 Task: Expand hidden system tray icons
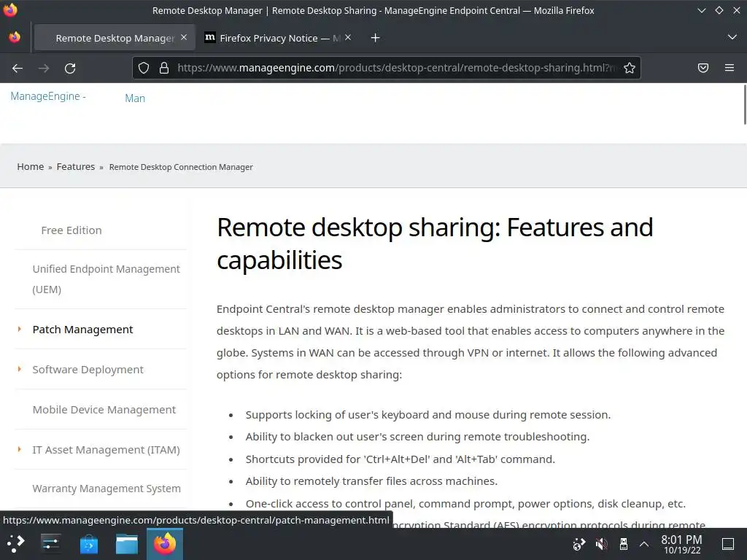[x=644, y=544]
